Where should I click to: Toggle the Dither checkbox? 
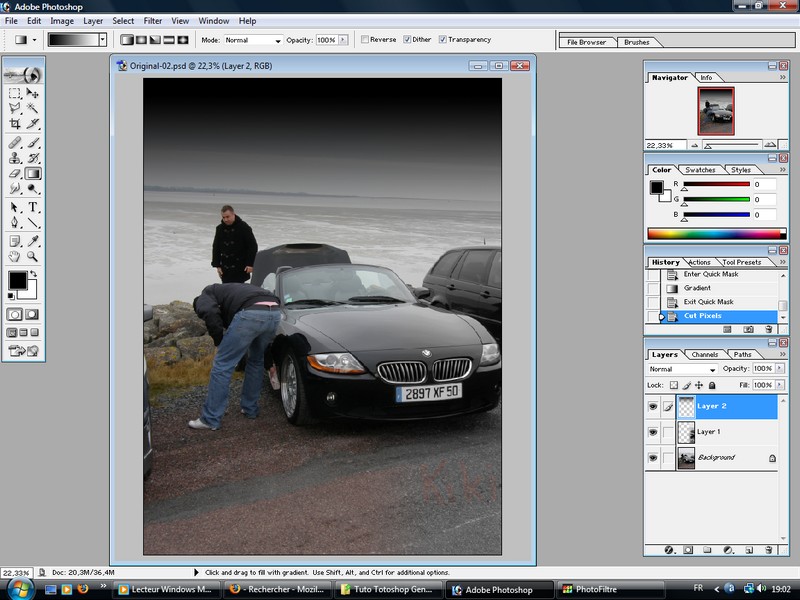407,39
